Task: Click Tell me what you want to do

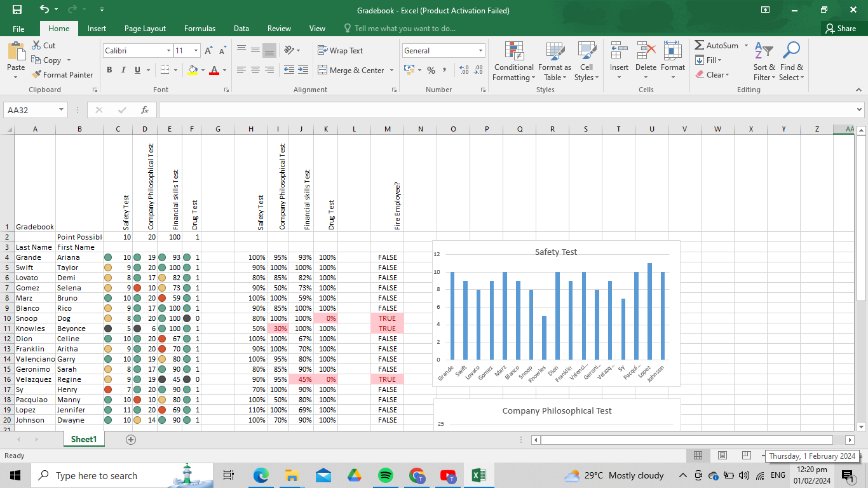Action: [x=405, y=29]
